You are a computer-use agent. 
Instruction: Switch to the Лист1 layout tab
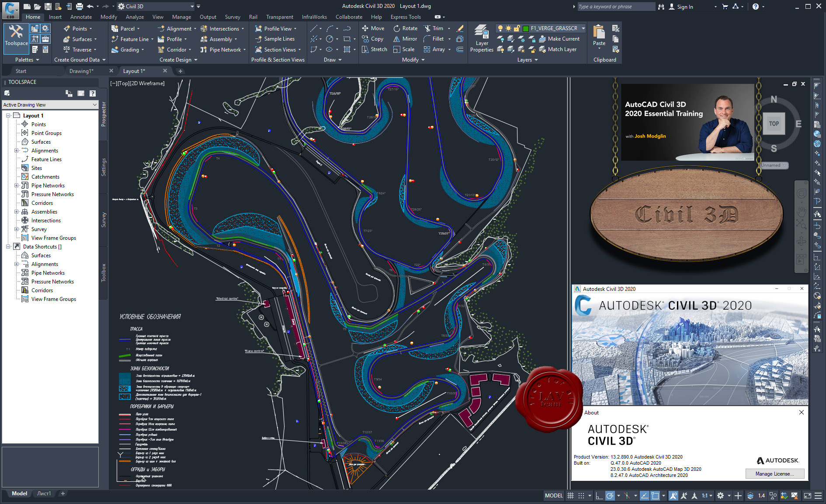[x=44, y=494]
